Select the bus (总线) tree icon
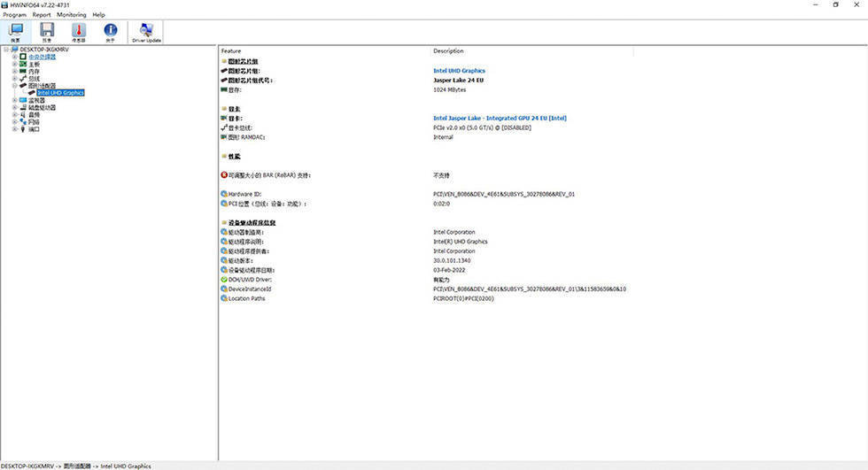 coord(23,79)
